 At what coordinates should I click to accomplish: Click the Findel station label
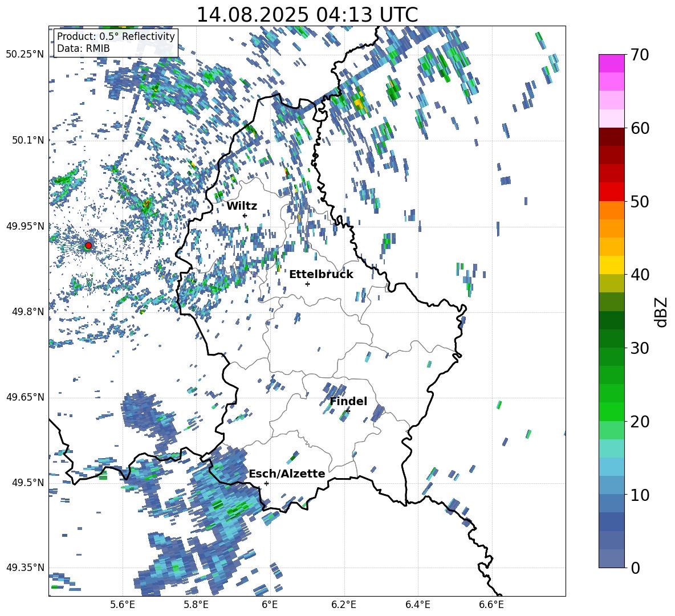[x=348, y=401]
